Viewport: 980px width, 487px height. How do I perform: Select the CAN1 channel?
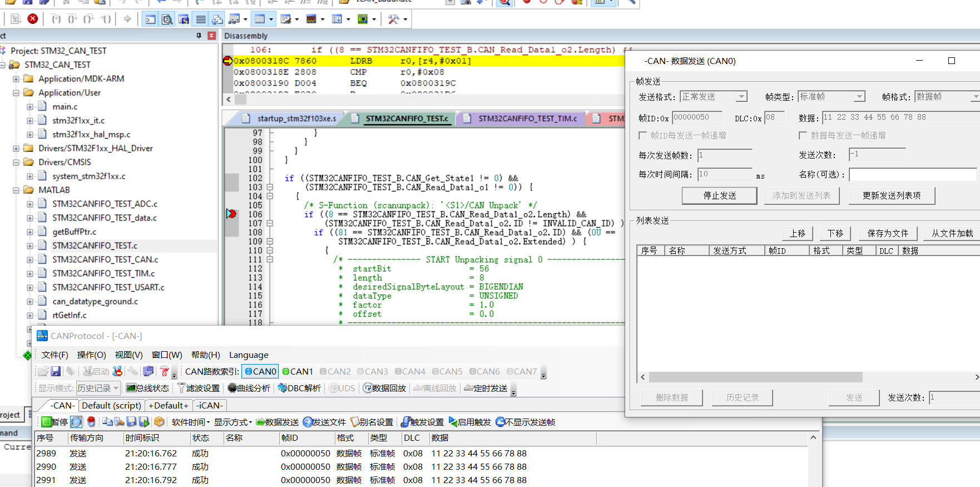pyautogui.click(x=298, y=371)
